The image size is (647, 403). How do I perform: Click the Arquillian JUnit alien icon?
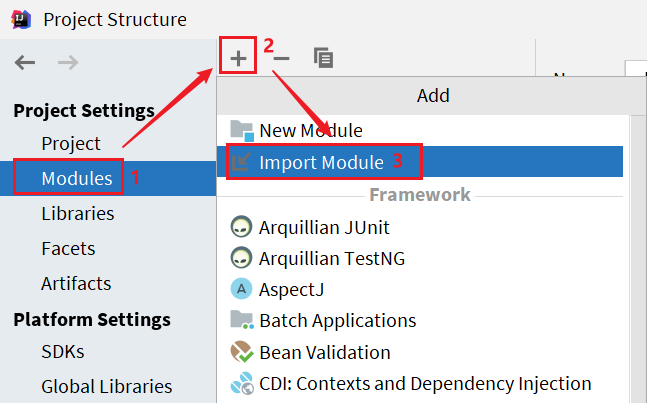click(241, 226)
